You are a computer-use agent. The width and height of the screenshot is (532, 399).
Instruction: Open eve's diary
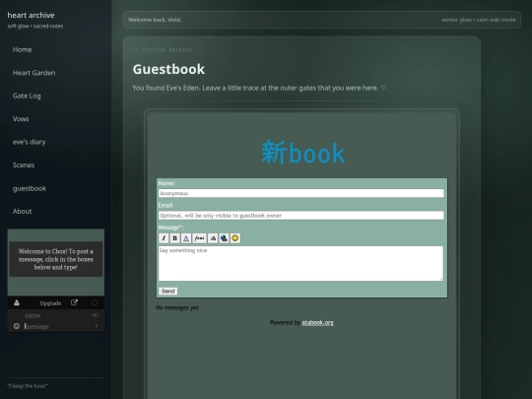[x=30, y=142]
